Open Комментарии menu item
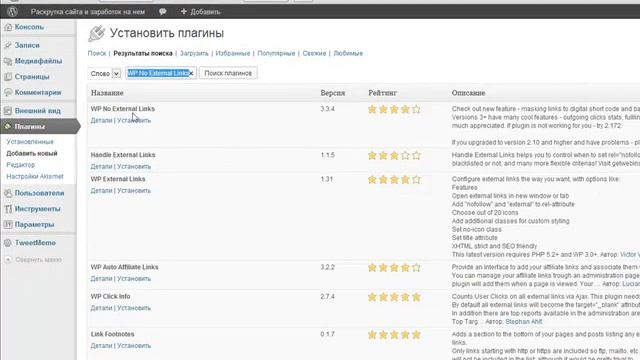Image resolution: width=640 pixels, height=360 pixels. pos(38,93)
